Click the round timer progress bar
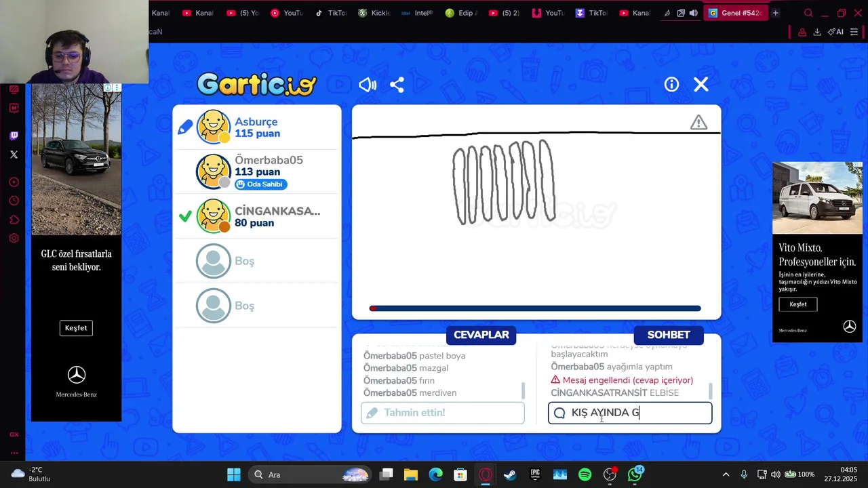Viewport: 868px width, 488px height. coord(535,308)
